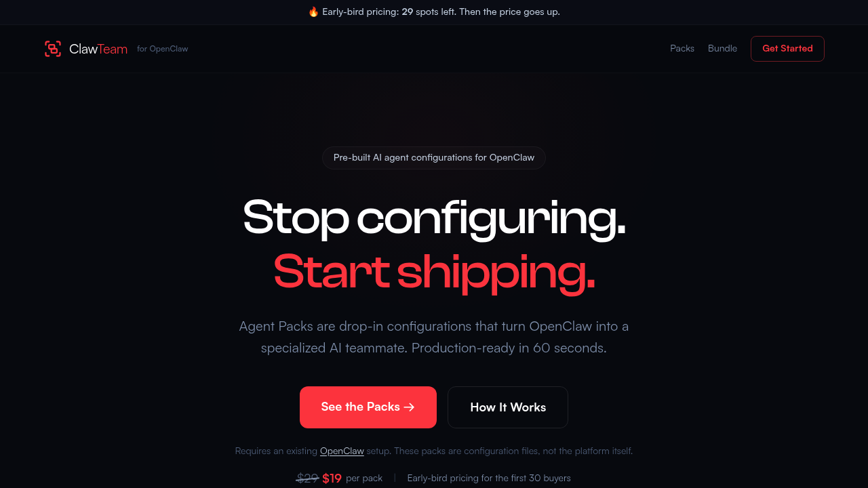Click the Stop configuring headline
Screen dimensions: 868x488
tap(434, 218)
